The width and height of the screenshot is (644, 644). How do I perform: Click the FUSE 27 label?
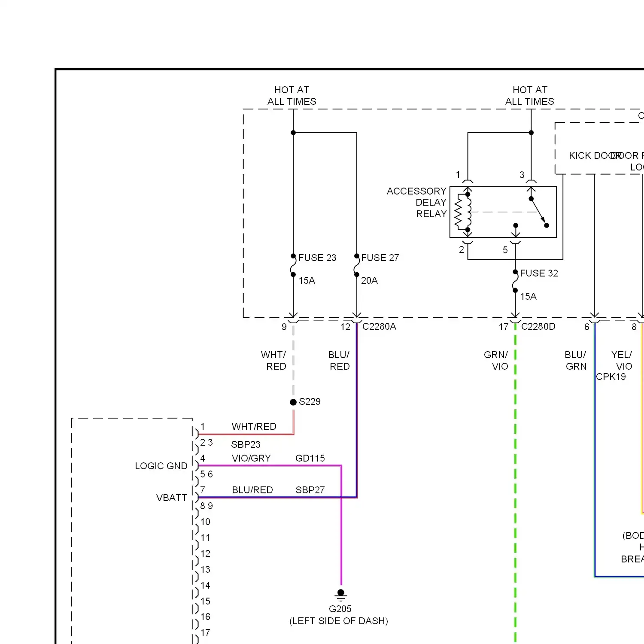click(x=380, y=258)
